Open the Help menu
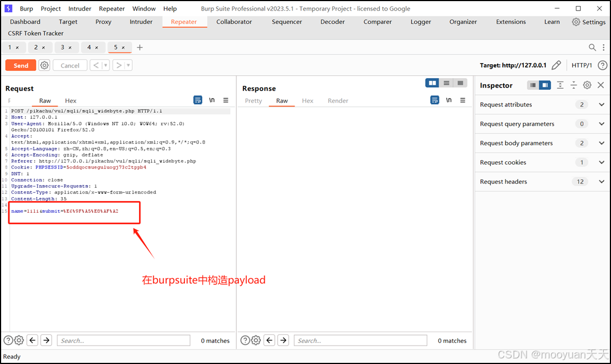 (x=170, y=8)
